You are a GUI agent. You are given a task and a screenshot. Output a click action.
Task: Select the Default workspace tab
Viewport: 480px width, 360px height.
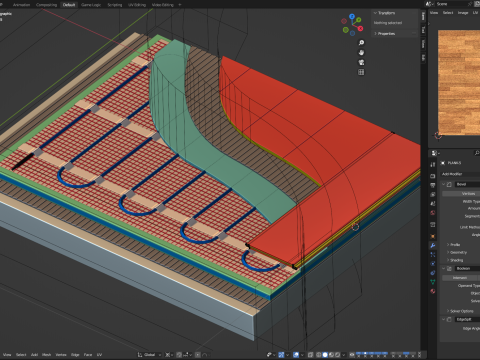[69, 5]
